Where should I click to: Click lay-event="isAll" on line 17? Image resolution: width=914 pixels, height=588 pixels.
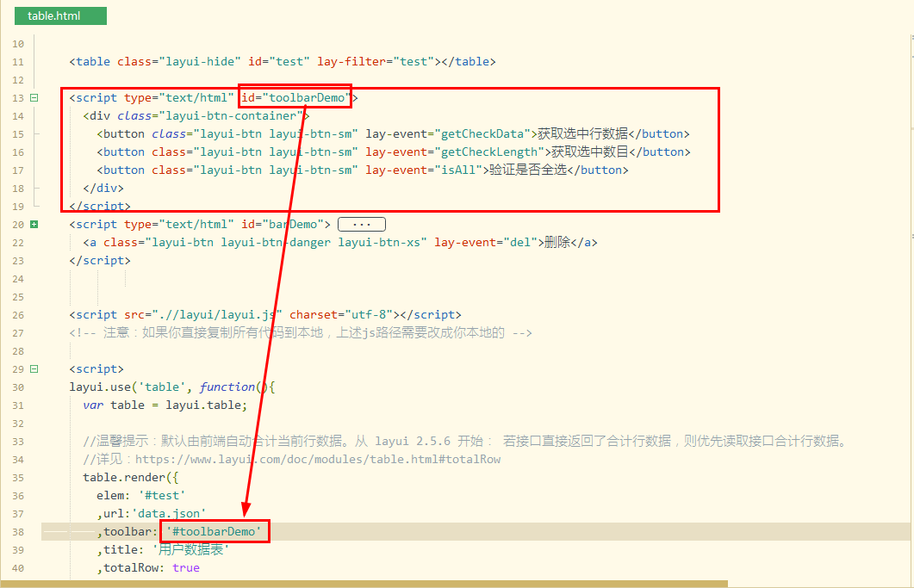point(424,170)
